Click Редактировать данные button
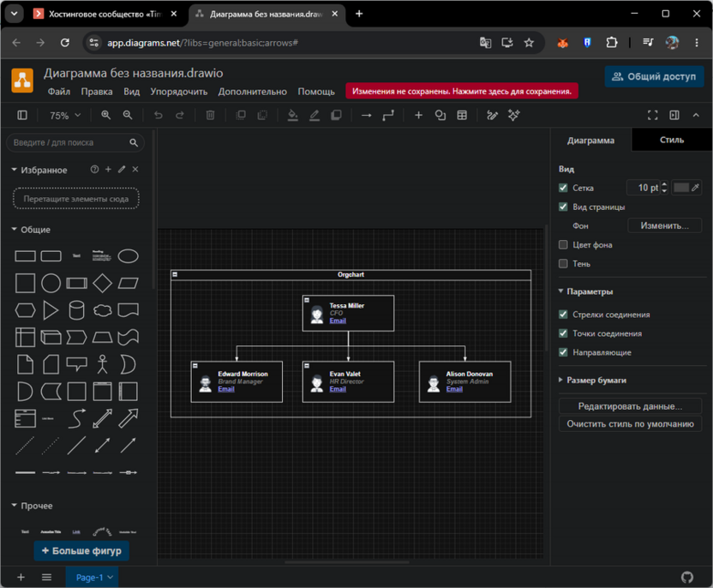713x588 pixels. click(x=630, y=406)
